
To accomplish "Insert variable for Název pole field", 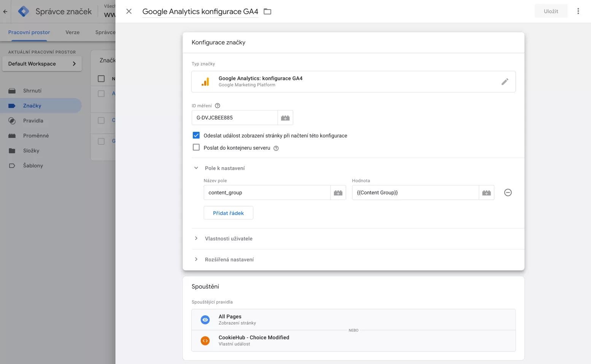I will 338,193.
